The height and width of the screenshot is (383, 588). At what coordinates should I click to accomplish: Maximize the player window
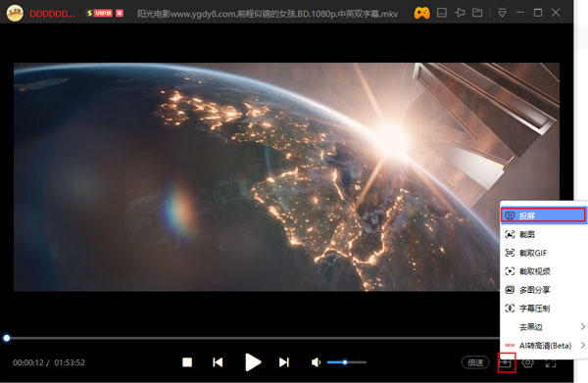pos(538,13)
